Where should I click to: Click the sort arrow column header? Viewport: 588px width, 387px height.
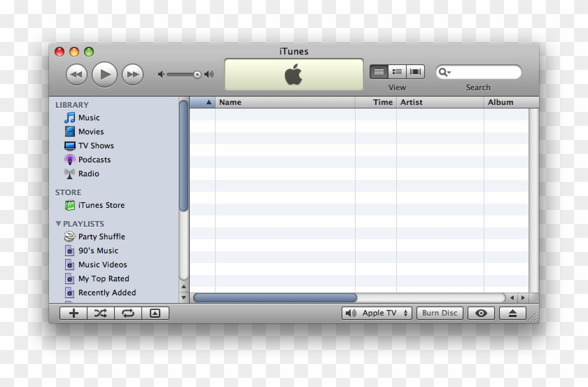[202, 102]
